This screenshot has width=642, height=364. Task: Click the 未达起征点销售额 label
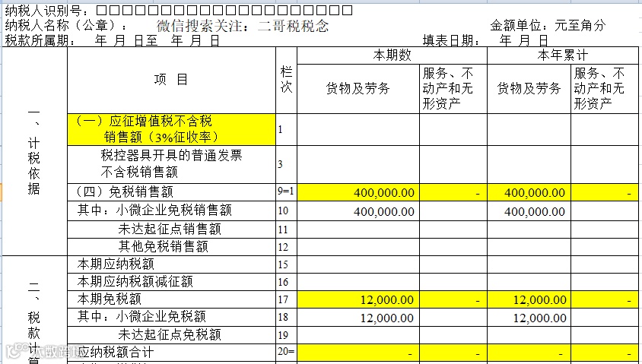click(x=172, y=229)
